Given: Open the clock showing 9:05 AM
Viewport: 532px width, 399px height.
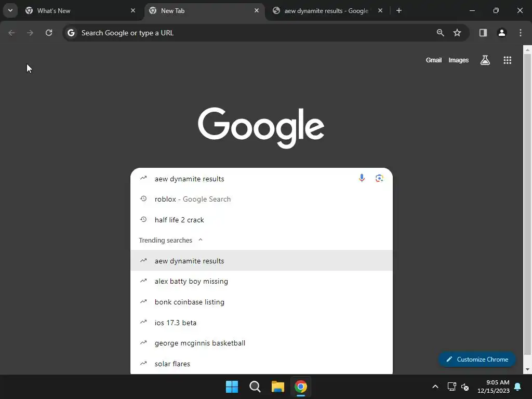Looking at the screenshot, I should point(494,387).
